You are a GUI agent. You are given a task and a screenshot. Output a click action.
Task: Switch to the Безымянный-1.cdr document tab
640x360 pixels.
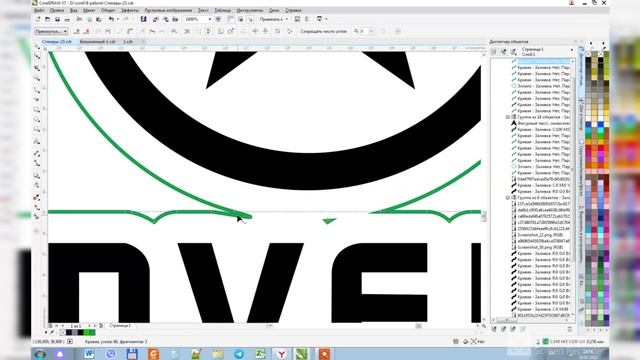click(97, 42)
